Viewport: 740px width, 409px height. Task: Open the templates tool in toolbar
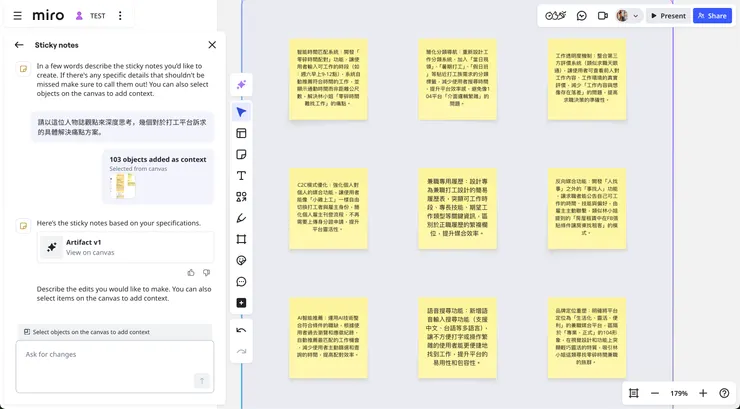(x=241, y=134)
